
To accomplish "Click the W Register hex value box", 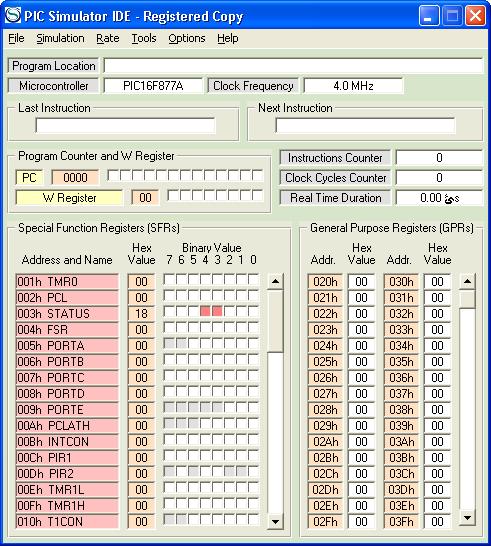I will pyautogui.click(x=145, y=198).
